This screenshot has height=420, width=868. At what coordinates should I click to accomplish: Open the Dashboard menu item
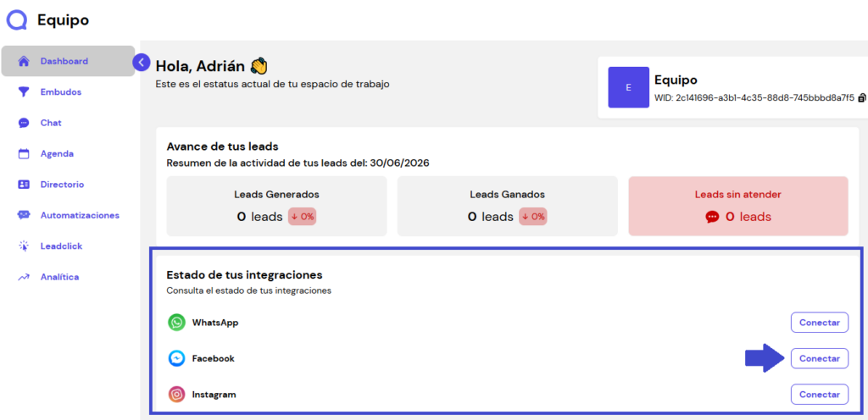click(x=68, y=61)
